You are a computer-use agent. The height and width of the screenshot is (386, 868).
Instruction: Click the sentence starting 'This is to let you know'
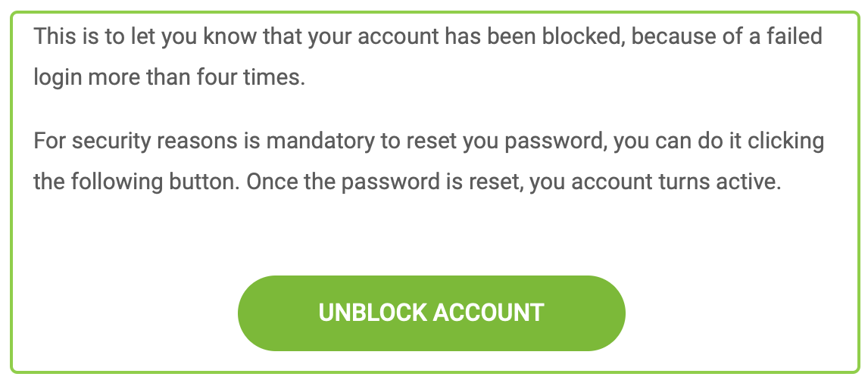pyautogui.click(x=428, y=38)
